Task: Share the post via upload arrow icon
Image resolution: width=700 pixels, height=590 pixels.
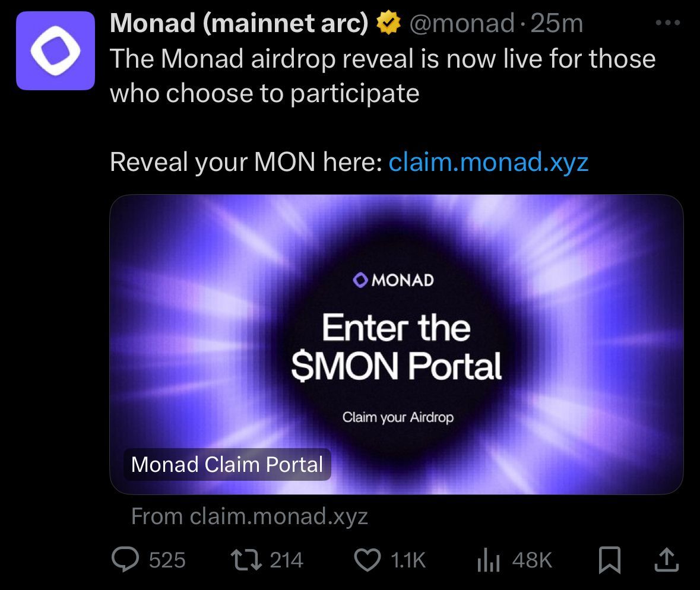Action: coord(666,560)
